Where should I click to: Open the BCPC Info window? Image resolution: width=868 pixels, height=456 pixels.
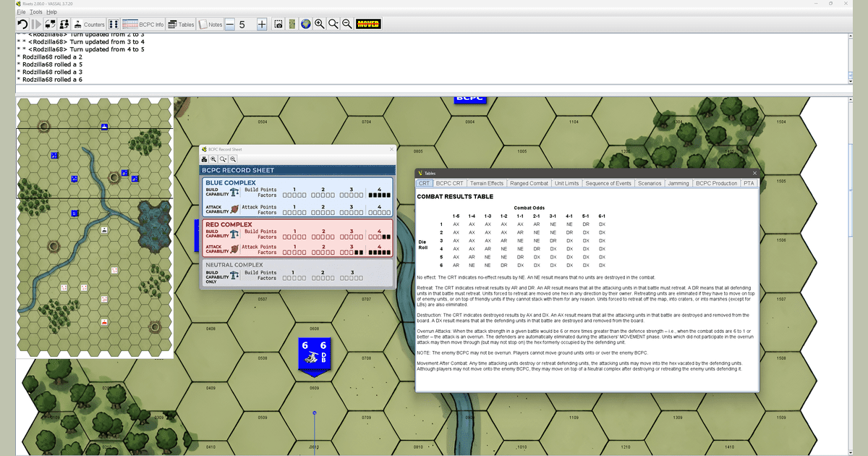pyautogui.click(x=143, y=24)
